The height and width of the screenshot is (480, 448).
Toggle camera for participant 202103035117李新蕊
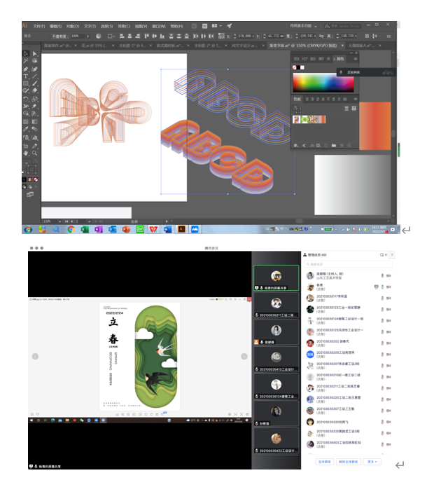click(x=389, y=298)
